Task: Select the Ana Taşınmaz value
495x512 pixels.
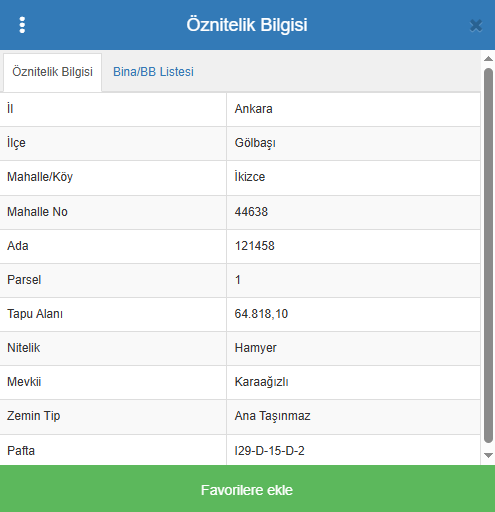Action: point(273,416)
